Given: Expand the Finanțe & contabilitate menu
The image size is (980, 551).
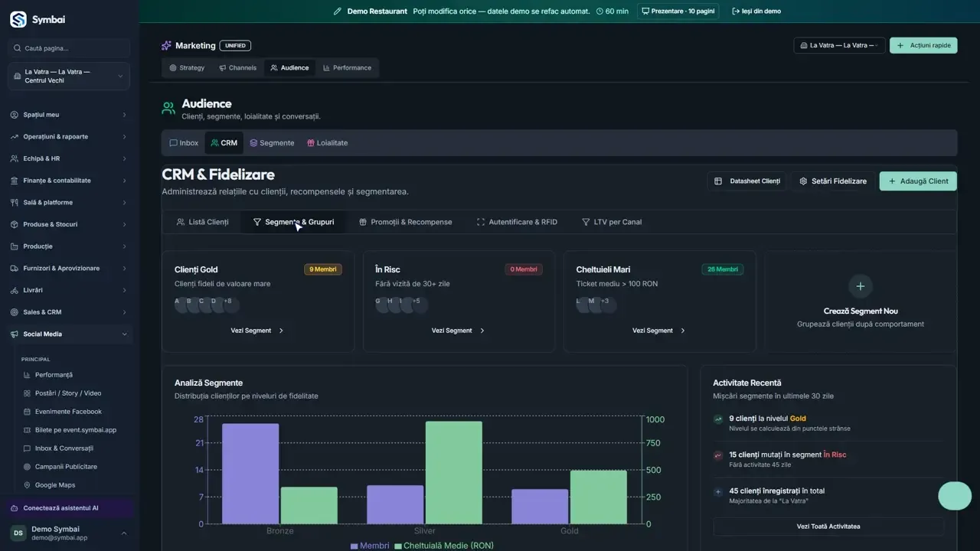Looking at the screenshot, I should point(69,181).
